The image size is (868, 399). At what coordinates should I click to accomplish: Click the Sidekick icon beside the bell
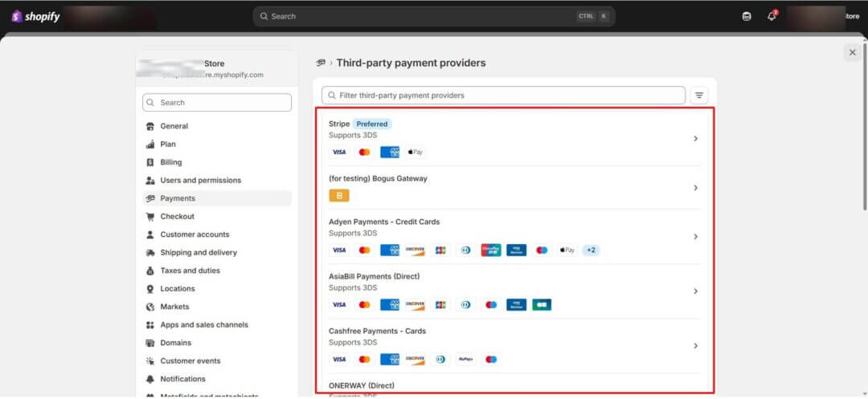click(x=747, y=16)
